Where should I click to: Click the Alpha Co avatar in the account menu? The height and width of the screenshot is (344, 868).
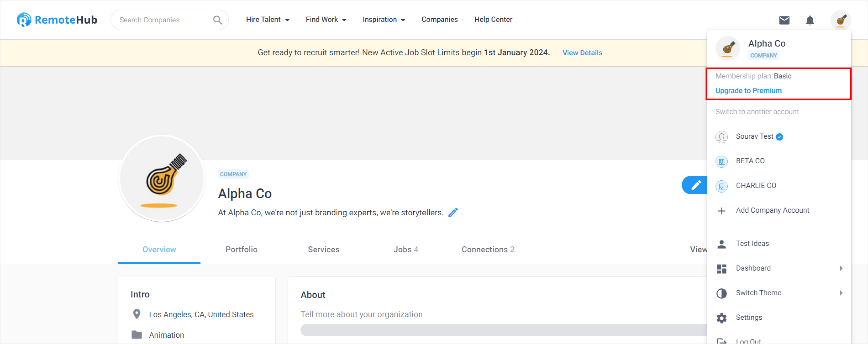[x=727, y=49]
